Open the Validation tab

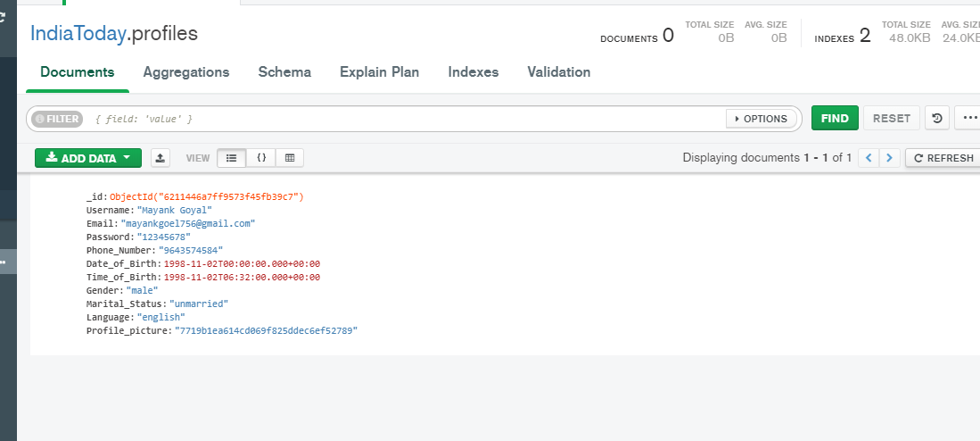tap(559, 72)
